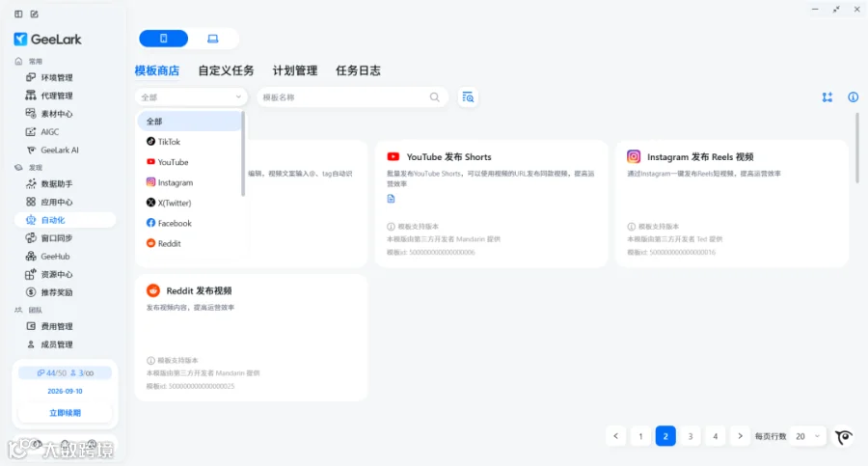Open the 每页行数 20 dropdown

click(x=807, y=436)
